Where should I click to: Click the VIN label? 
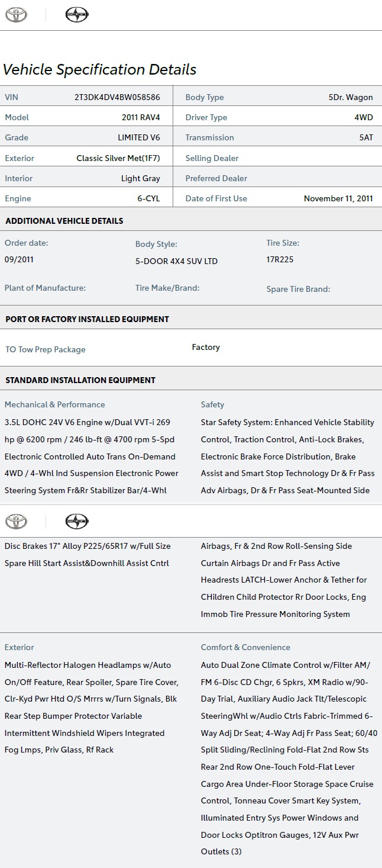coord(12,97)
